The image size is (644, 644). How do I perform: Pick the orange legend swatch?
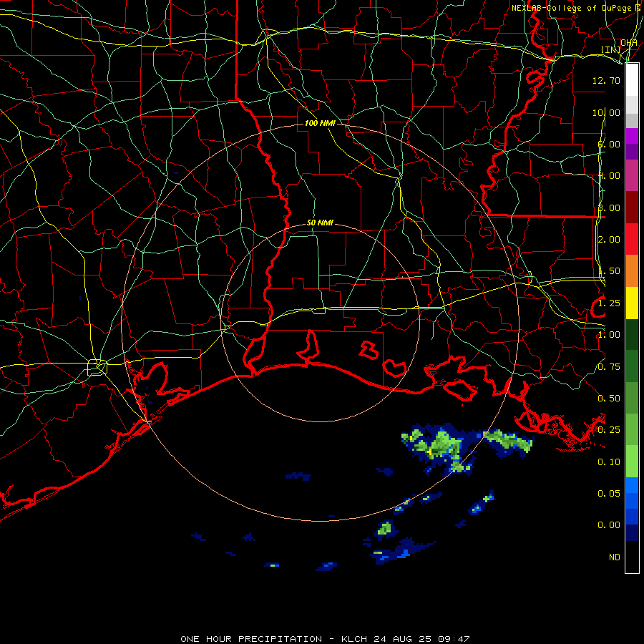click(x=632, y=271)
